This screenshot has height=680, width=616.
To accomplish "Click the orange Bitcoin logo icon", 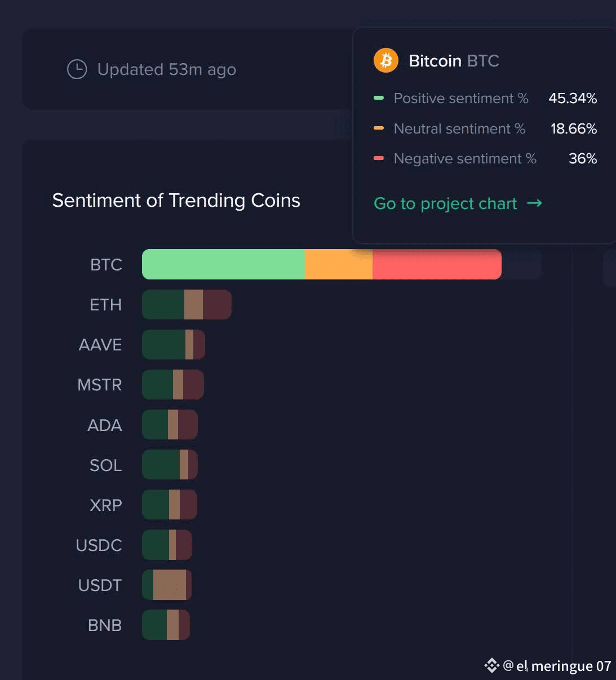I will click(386, 60).
